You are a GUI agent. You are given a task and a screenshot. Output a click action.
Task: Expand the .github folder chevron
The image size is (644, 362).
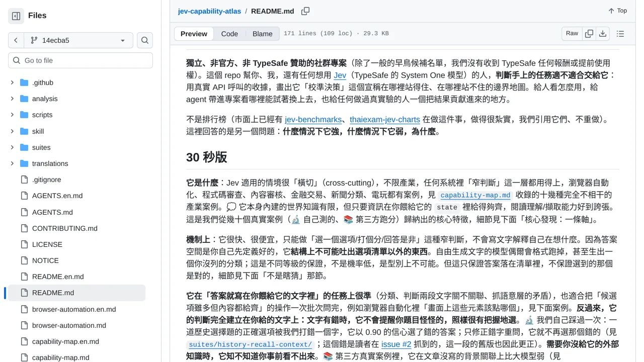click(12, 82)
